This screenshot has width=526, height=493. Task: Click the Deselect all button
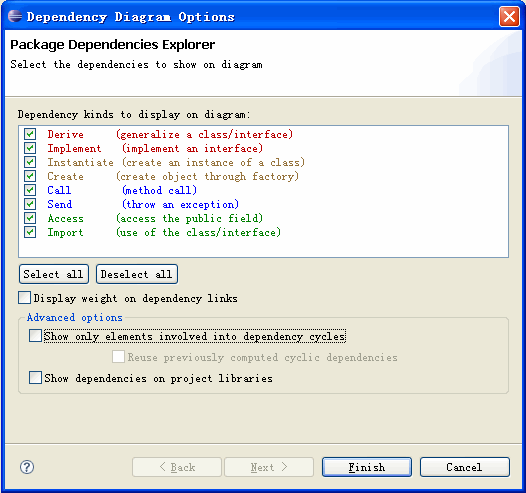pyautogui.click(x=137, y=274)
